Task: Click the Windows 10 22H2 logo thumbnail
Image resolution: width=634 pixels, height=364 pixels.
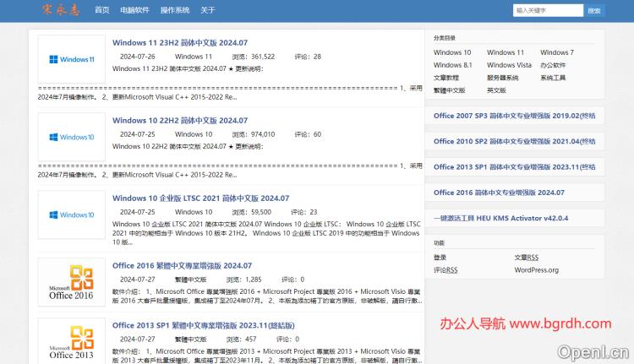Action: (72, 137)
